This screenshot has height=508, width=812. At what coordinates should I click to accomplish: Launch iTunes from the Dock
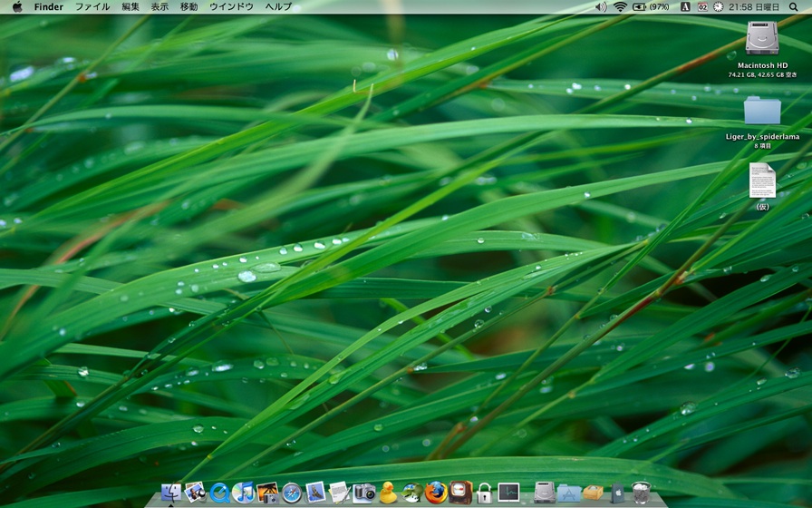pos(244,493)
